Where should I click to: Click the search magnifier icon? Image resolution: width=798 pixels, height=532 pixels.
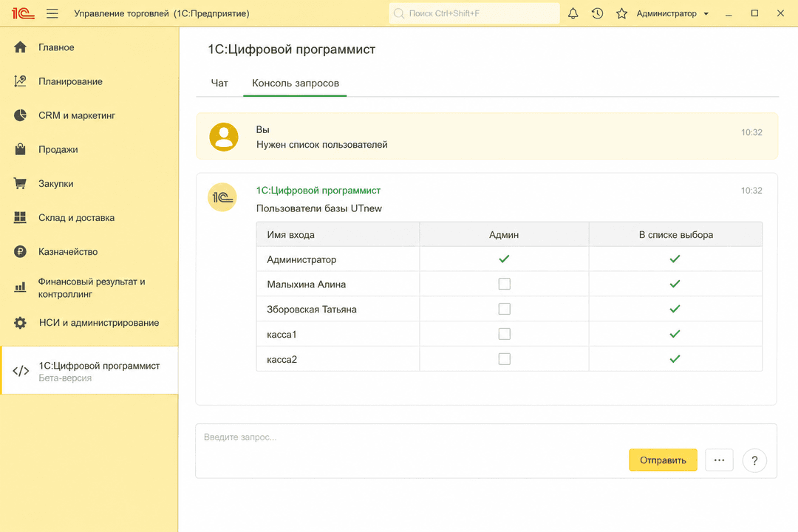399,14
